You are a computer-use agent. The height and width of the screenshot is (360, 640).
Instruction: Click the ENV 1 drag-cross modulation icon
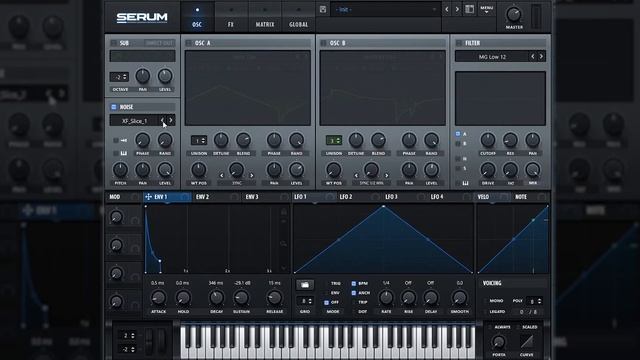coord(148,197)
